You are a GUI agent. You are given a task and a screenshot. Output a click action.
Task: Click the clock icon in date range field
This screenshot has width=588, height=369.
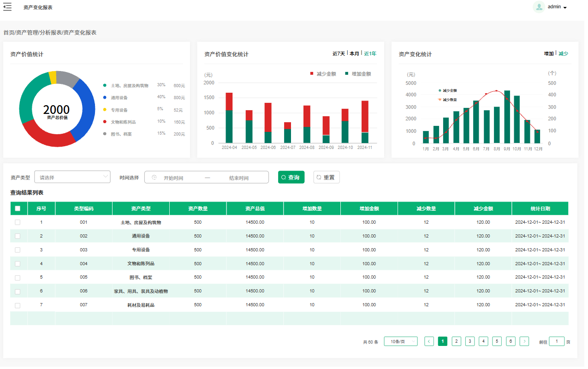point(154,178)
